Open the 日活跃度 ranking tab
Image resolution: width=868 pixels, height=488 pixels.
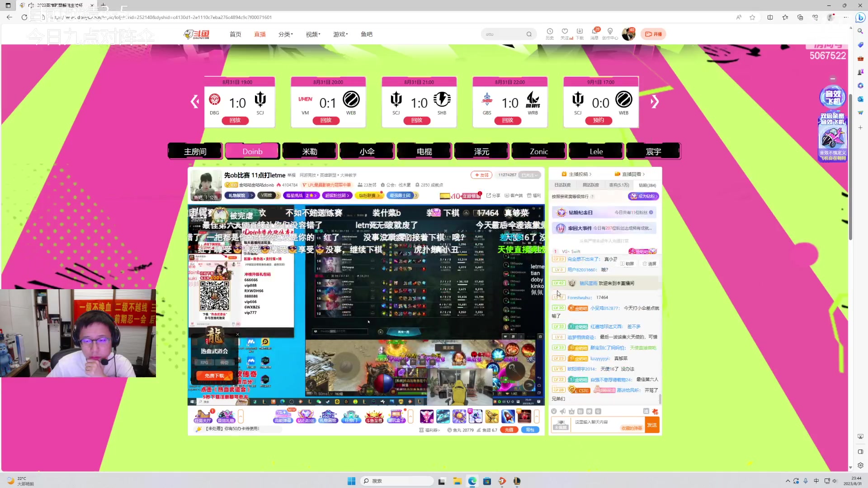[x=562, y=185]
